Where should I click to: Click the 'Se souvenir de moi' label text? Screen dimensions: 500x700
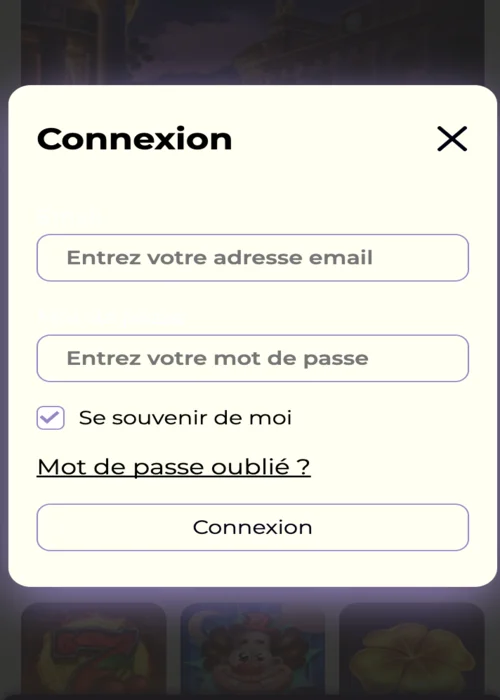pyautogui.click(x=185, y=418)
